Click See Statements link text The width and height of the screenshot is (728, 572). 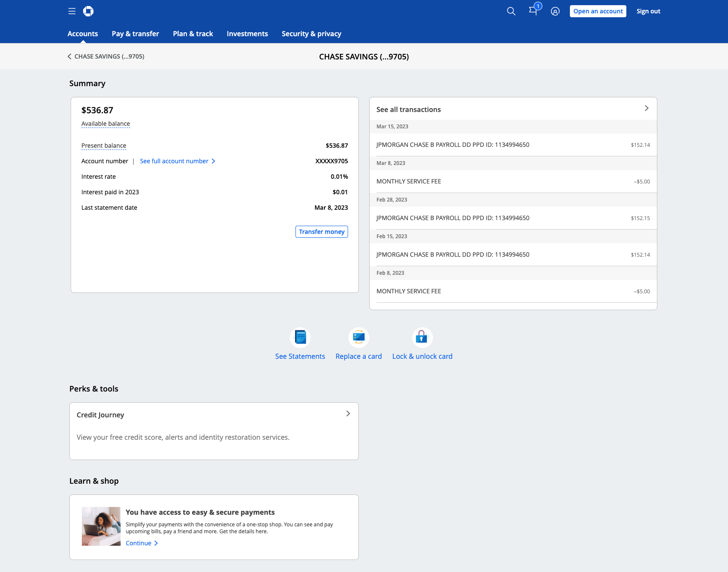300,356
